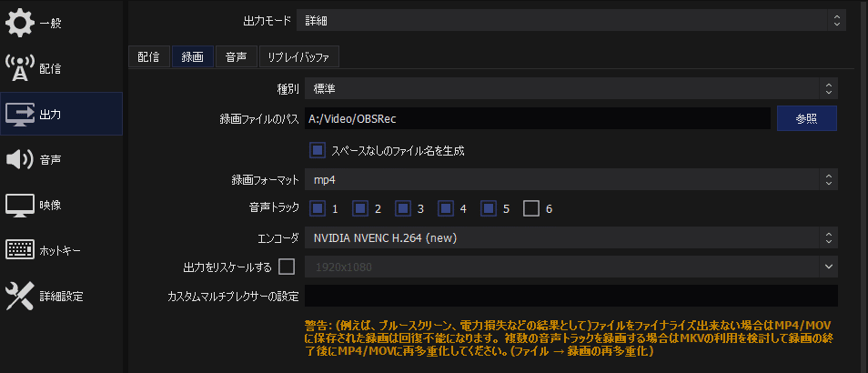Toggle スペースなしのファイル名を生成 checkbox
Screen dimensions: 868x373
[x=318, y=150]
